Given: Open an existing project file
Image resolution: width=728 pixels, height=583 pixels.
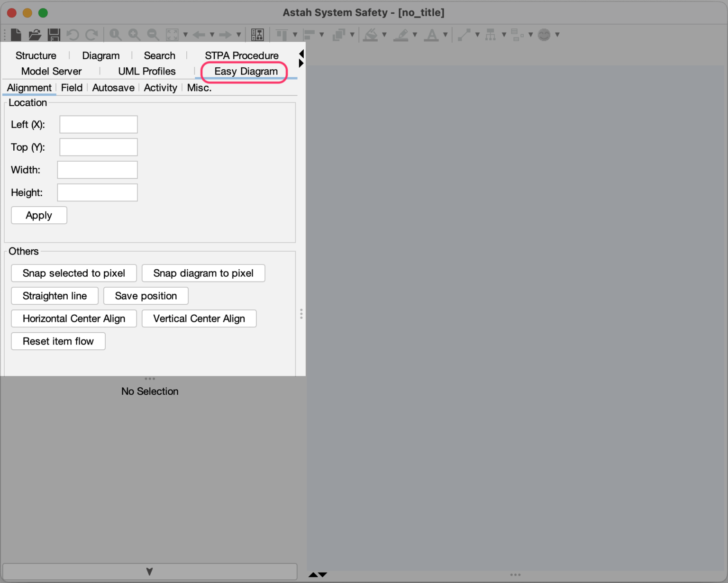Looking at the screenshot, I should point(34,34).
